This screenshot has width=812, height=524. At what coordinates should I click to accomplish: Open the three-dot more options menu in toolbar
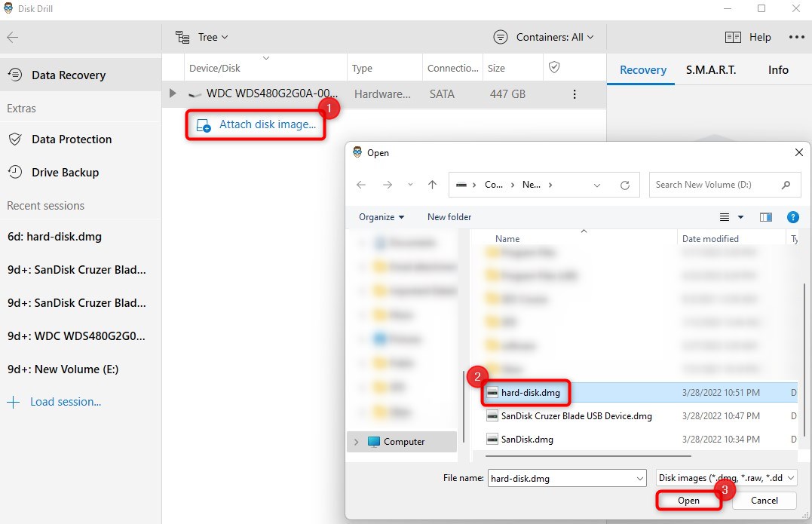pos(796,37)
